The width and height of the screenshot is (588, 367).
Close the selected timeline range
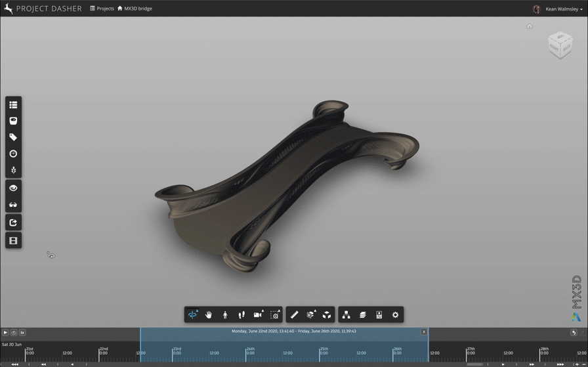click(424, 332)
